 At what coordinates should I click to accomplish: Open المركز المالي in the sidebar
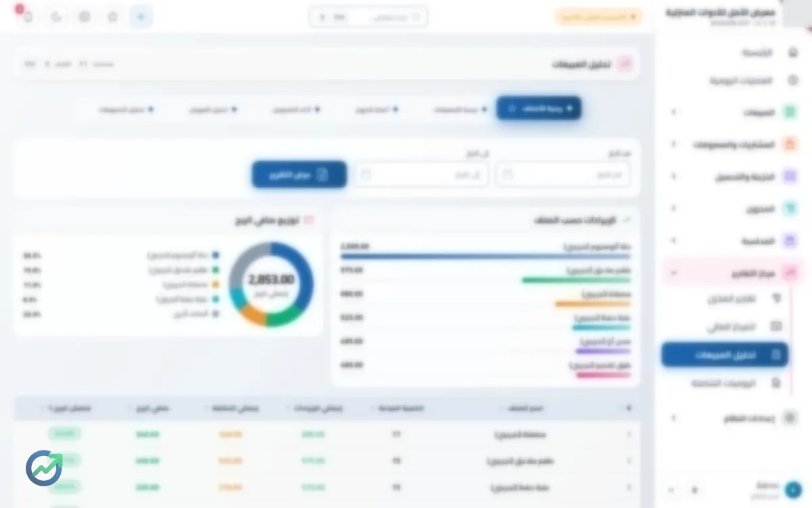pos(725,326)
